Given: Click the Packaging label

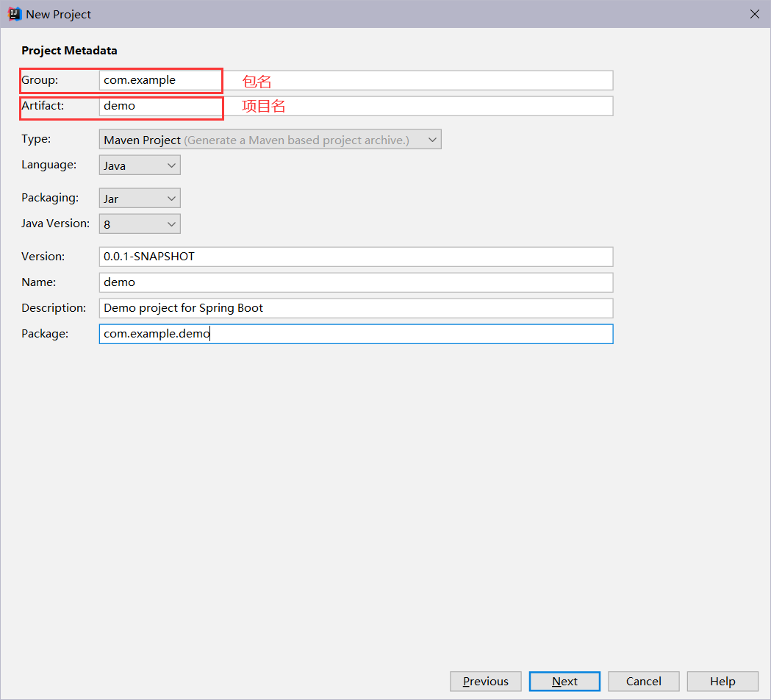Looking at the screenshot, I should point(50,198).
